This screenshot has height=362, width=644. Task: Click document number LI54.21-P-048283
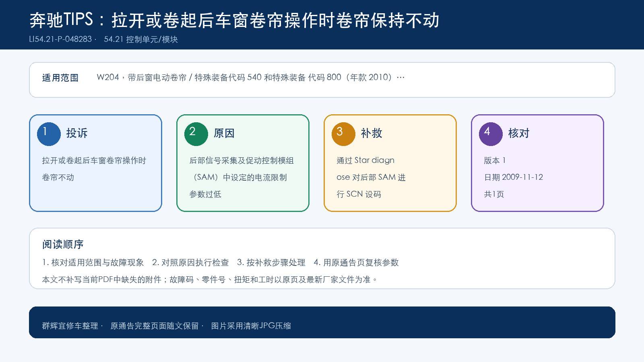[60, 39]
